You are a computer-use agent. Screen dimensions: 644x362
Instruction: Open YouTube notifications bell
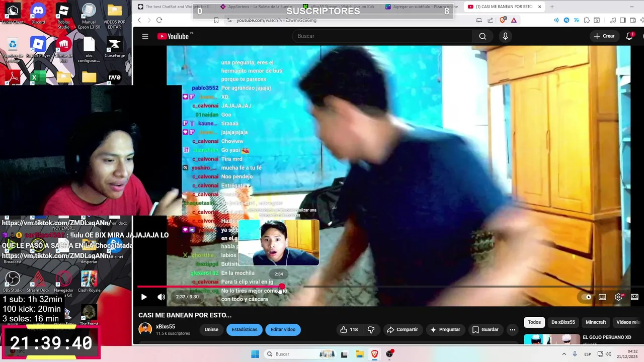tap(629, 36)
